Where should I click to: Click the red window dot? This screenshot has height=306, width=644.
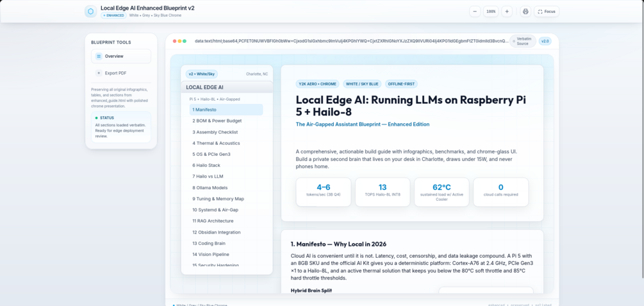tap(174, 41)
